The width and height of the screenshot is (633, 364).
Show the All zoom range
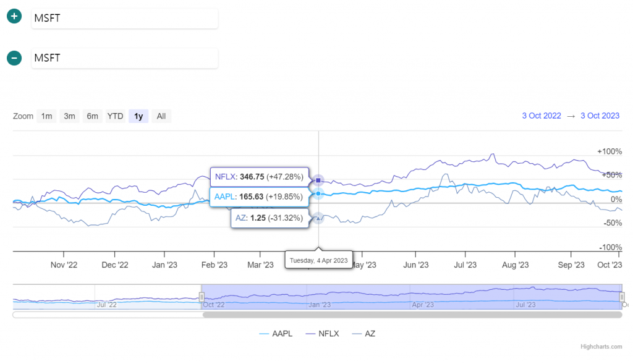[161, 116]
